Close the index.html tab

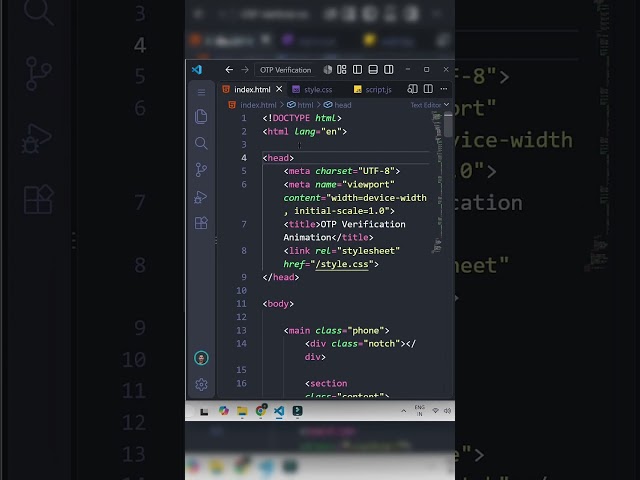(x=279, y=89)
